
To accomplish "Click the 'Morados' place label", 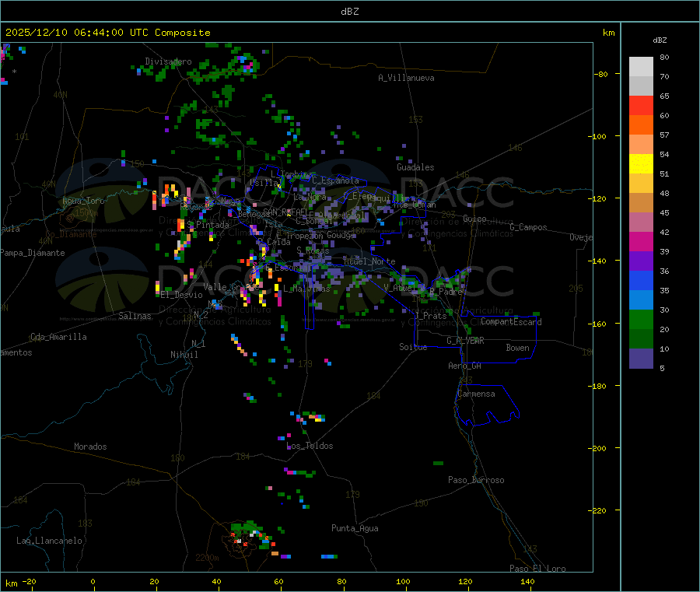I will 90,447.
